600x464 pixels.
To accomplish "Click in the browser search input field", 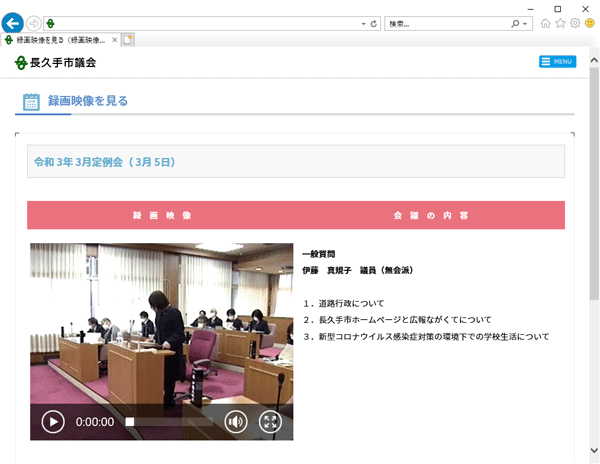I will point(445,23).
